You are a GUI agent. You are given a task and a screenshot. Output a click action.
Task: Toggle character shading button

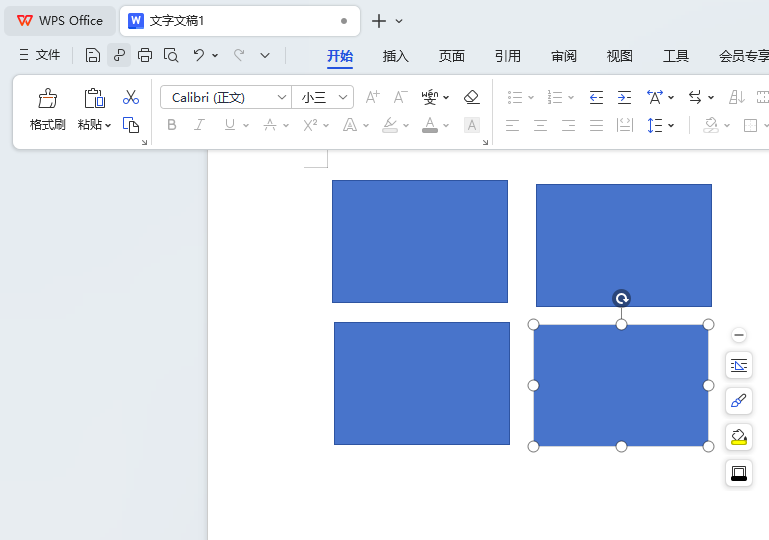[472, 125]
